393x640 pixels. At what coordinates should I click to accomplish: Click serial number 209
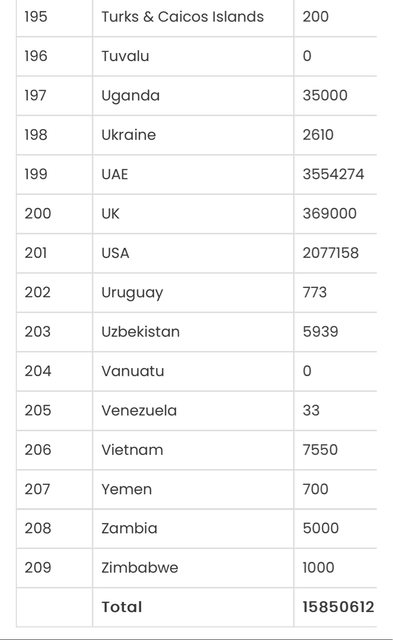coord(38,567)
